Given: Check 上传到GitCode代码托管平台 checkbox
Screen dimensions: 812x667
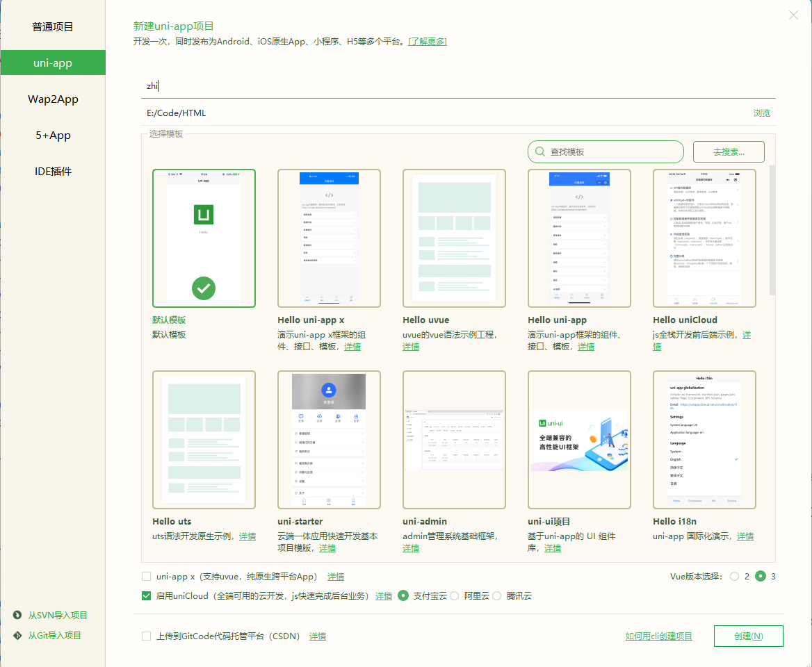Looking at the screenshot, I should click(x=147, y=636).
